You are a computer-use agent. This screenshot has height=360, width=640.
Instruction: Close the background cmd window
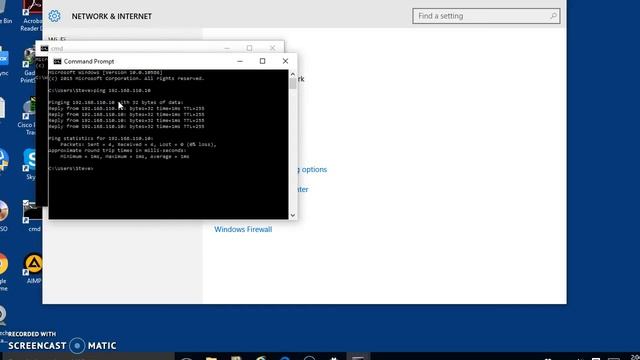(272, 48)
